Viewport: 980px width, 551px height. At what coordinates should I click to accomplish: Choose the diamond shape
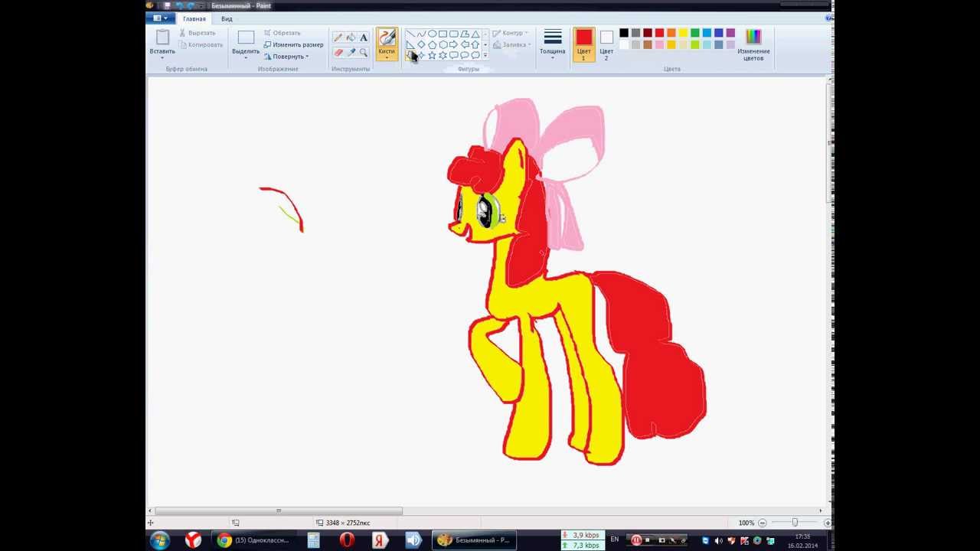pyautogui.click(x=421, y=44)
